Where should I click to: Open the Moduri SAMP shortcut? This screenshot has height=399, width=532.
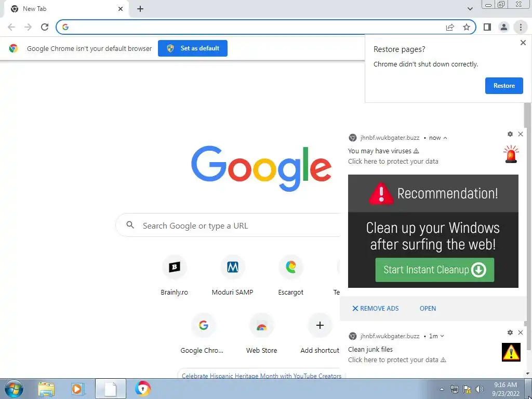(x=232, y=275)
